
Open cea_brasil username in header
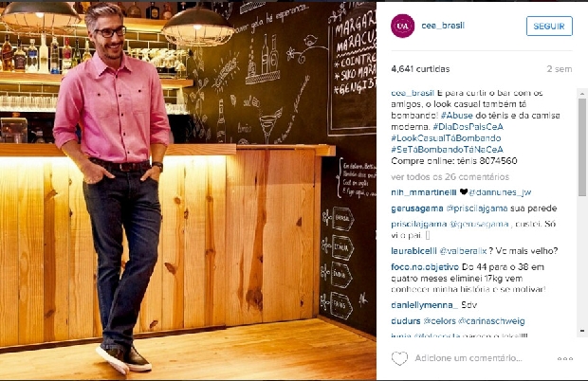[443, 26]
